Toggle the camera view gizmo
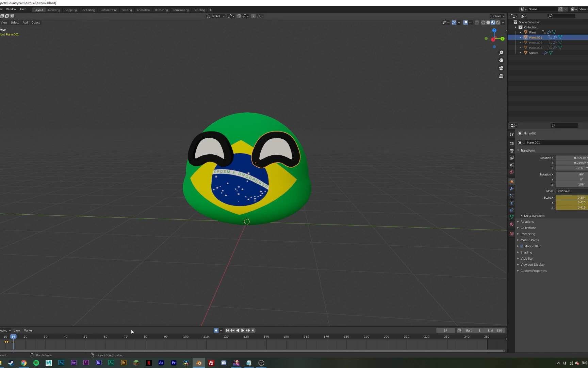Screen dimensions: 588x368 coord(501,68)
